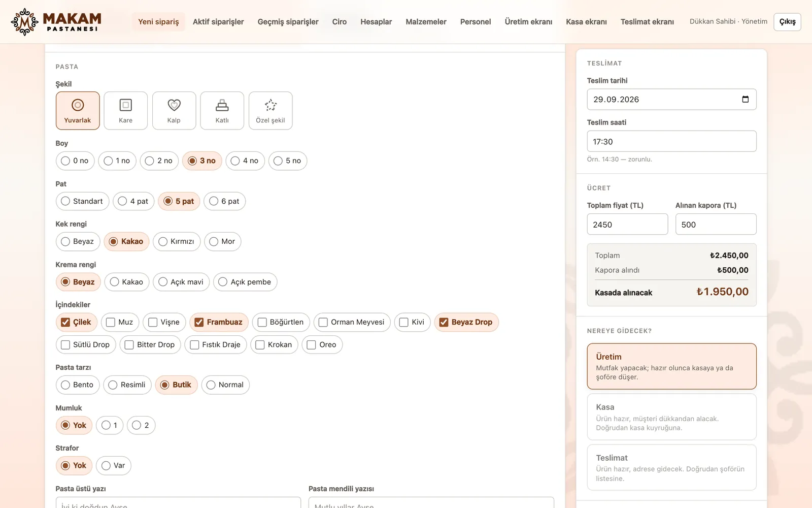Open the Üretim ekranı tab

point(528,22)
